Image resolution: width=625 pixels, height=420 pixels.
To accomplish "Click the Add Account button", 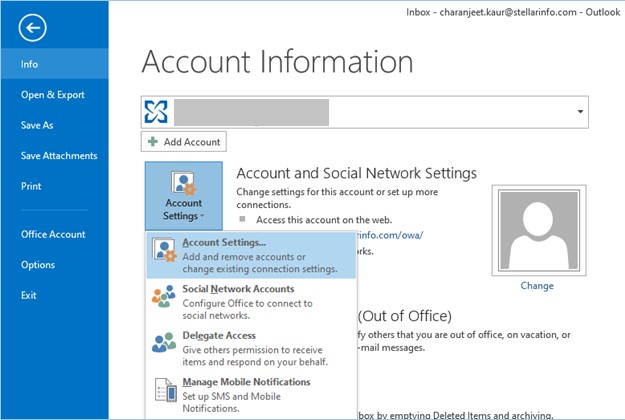I will [184, 141].
